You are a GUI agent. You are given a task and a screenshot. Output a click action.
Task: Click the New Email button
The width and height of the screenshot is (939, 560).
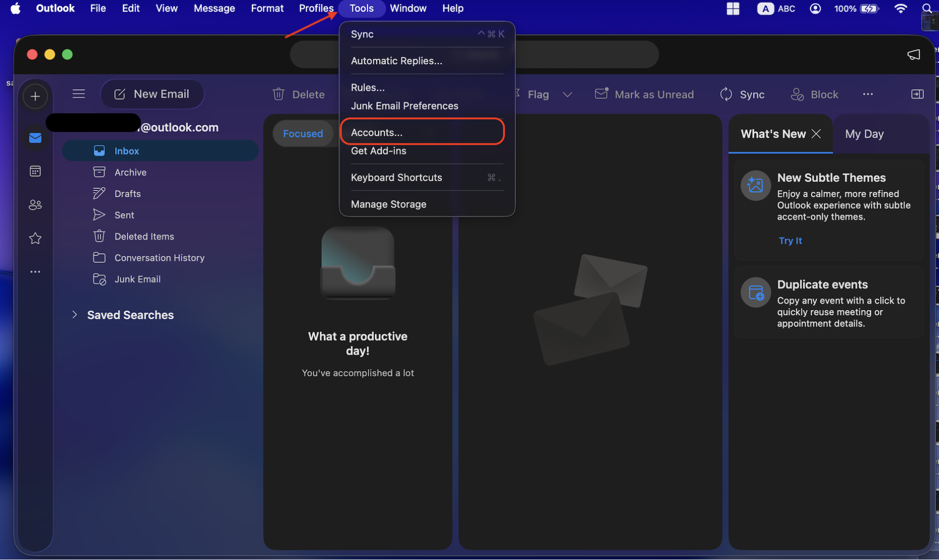pos(152,94)
